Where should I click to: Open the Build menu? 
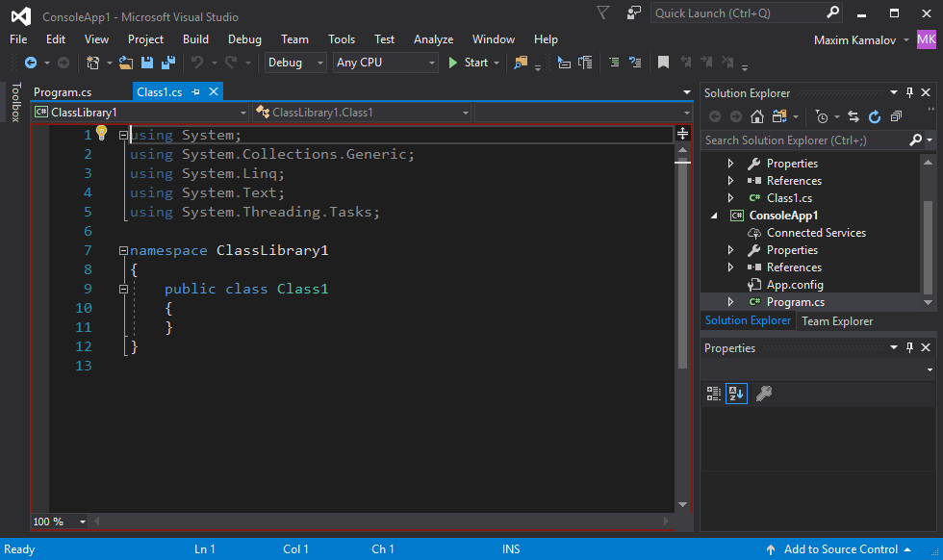(x=195, y=39)
